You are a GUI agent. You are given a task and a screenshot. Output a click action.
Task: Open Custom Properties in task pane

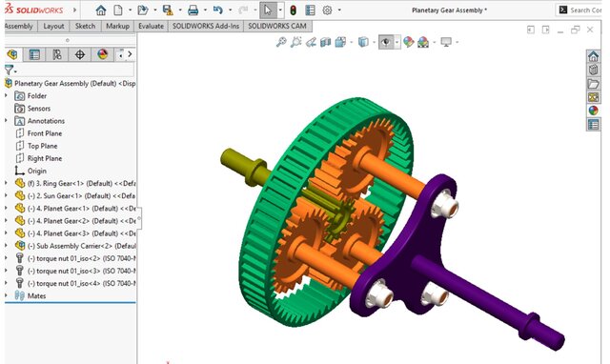click(593, 125)
